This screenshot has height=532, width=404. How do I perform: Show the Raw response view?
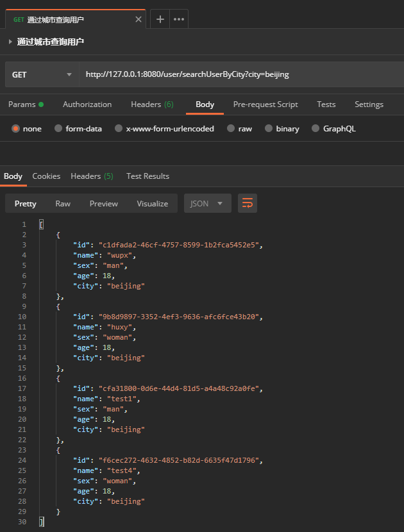[x=62, y=203]
